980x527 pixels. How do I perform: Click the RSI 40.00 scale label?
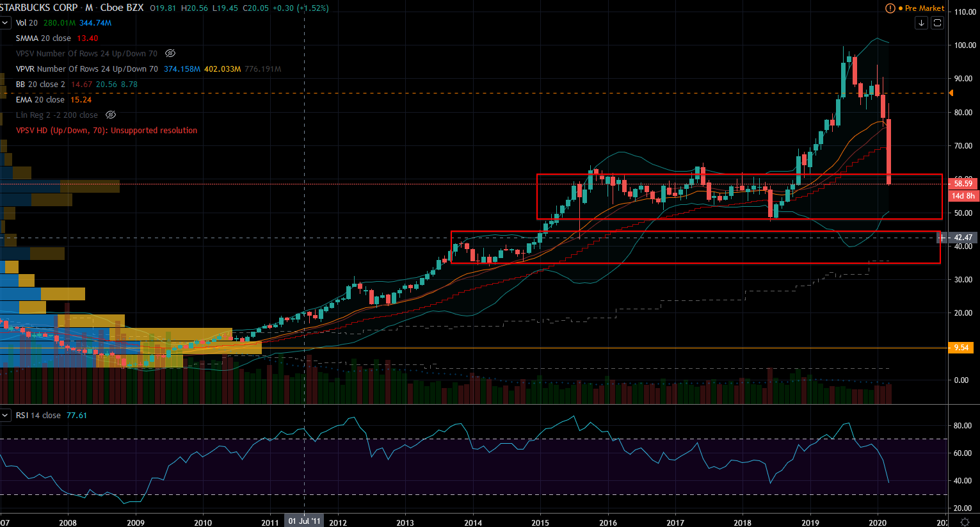[x=963, y=481]
